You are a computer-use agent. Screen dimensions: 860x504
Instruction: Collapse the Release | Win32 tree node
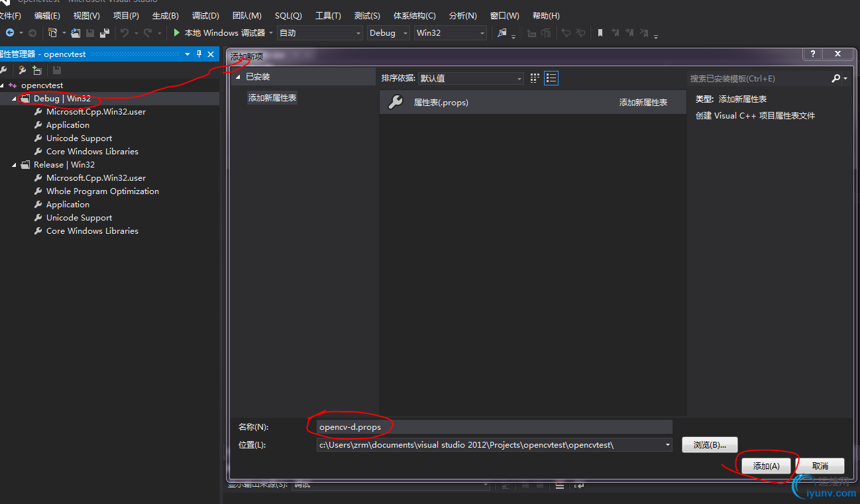[15, 165]
